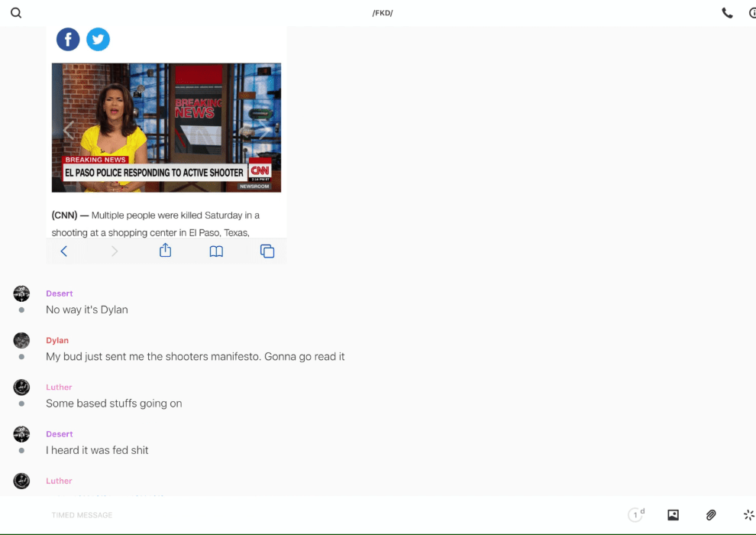Screen dimensions: 756x535
Task: Open the /FKD/ conversation title
Action: coord(383,13)
